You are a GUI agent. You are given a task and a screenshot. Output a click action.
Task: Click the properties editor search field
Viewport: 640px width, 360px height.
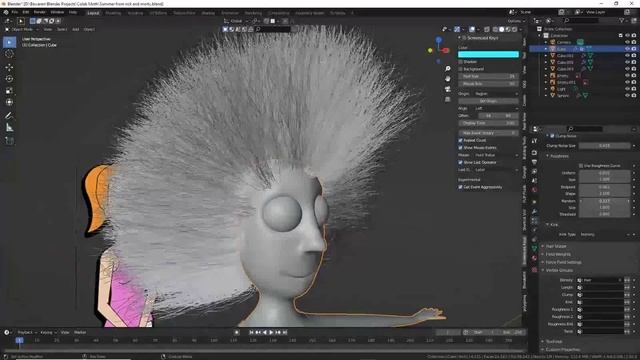585,129
